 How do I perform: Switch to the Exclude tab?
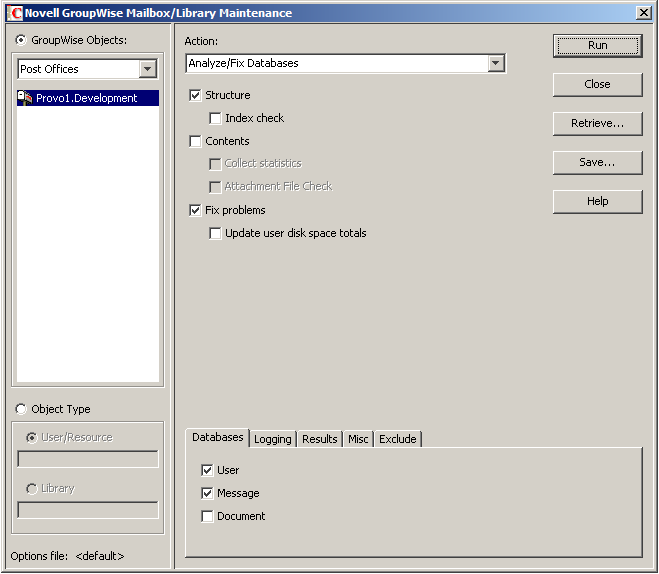(x=398, y=439)
